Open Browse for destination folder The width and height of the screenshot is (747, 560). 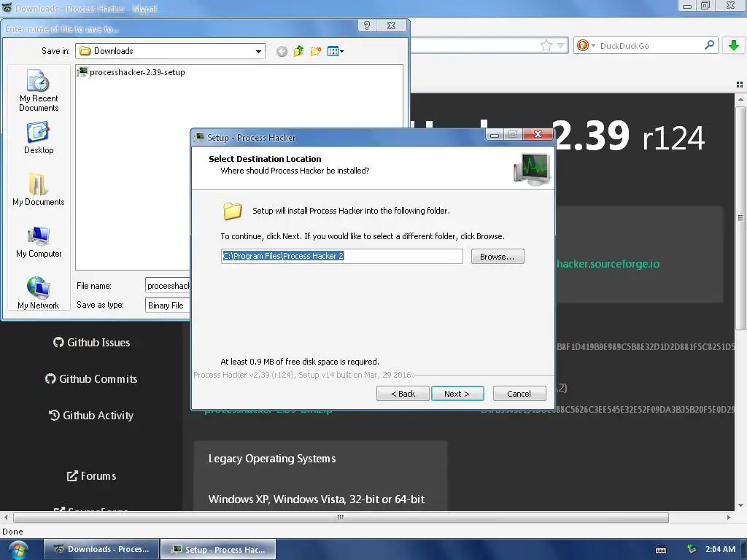tap(498, 256)
